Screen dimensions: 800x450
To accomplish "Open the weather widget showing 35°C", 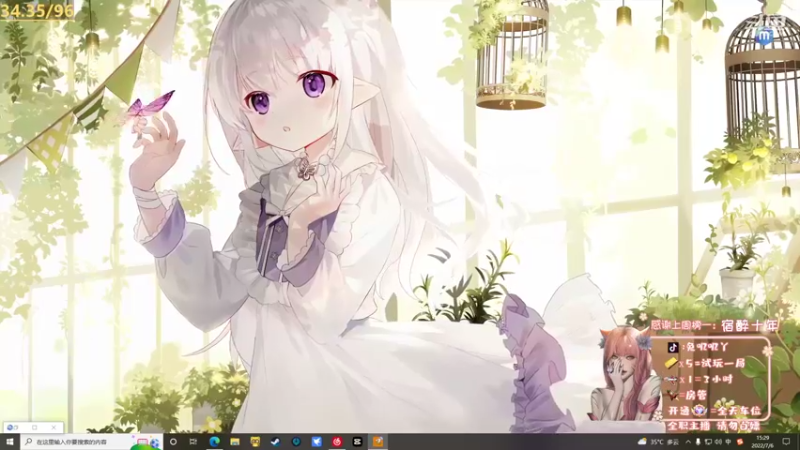I will pyautogui.click(x=658, y=442).
